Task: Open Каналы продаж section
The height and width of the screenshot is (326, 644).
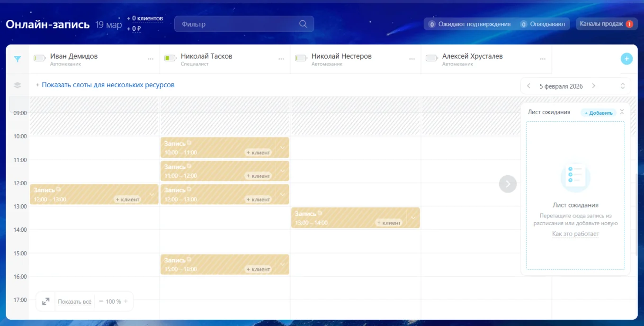Action: pos(606,24)
